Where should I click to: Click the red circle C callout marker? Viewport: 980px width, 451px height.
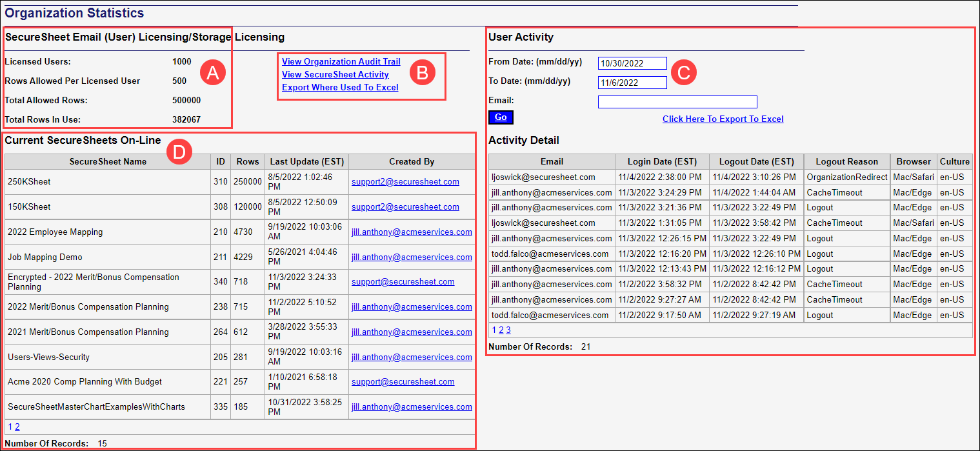(x=684, y=72)
